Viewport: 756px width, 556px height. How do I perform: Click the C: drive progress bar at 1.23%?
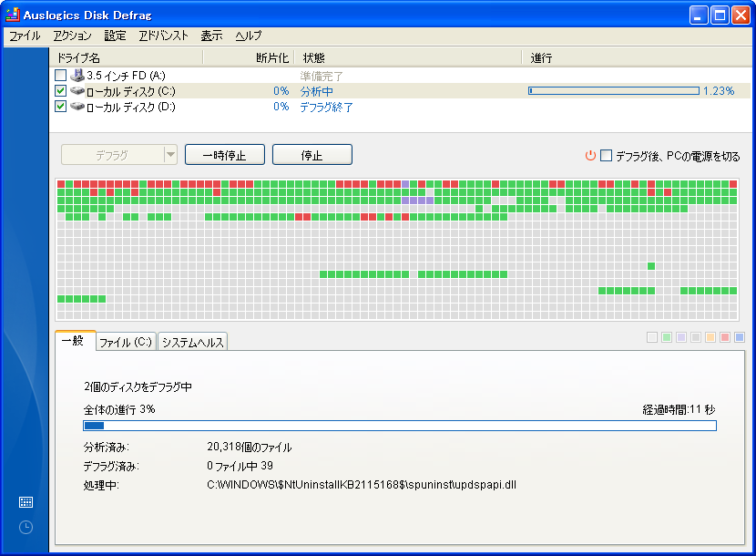(614, 91)
